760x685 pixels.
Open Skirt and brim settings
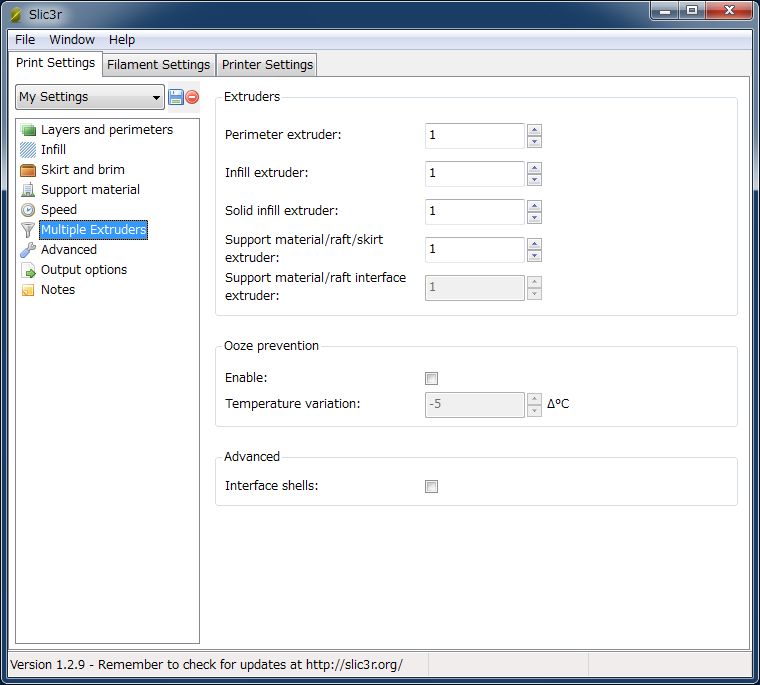point(83,170)
